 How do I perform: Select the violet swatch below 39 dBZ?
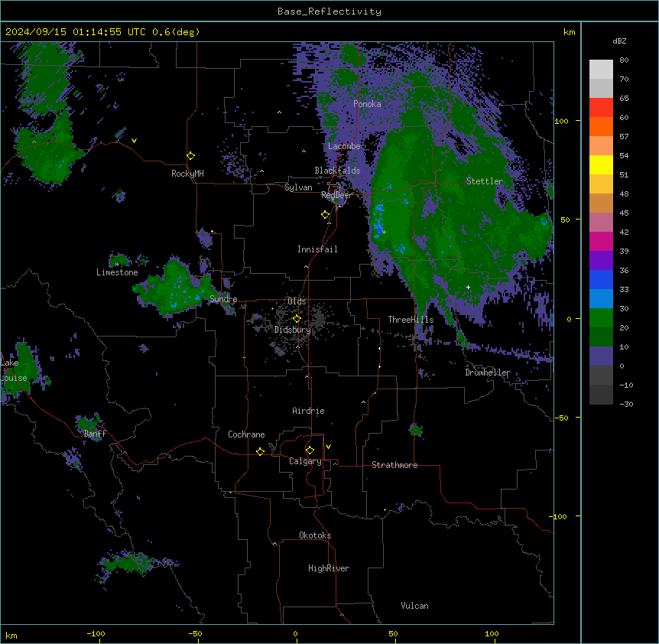[601, 261]
